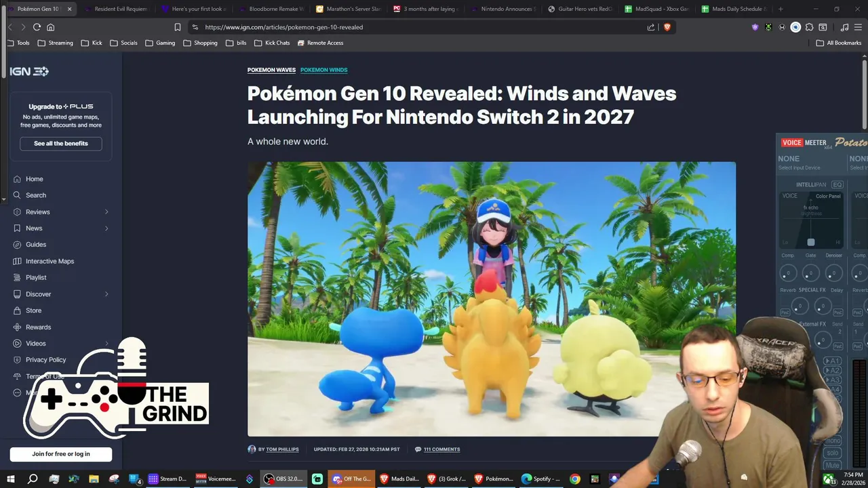Open the browser hamburger menu
Screen dimensions: 868x488
[x=858, y=27]
